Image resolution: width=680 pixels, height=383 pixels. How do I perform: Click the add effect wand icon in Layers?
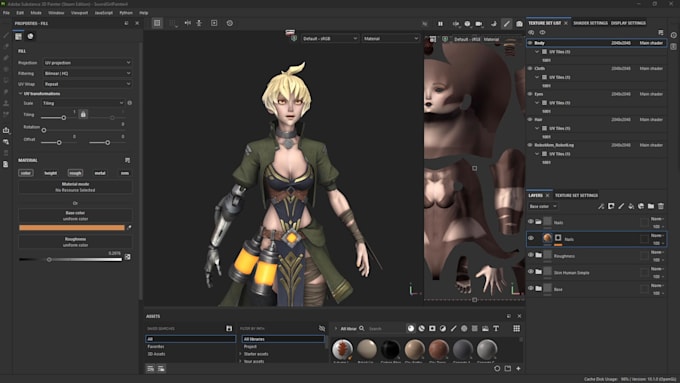pyautogui.click(x=601, y=206)
